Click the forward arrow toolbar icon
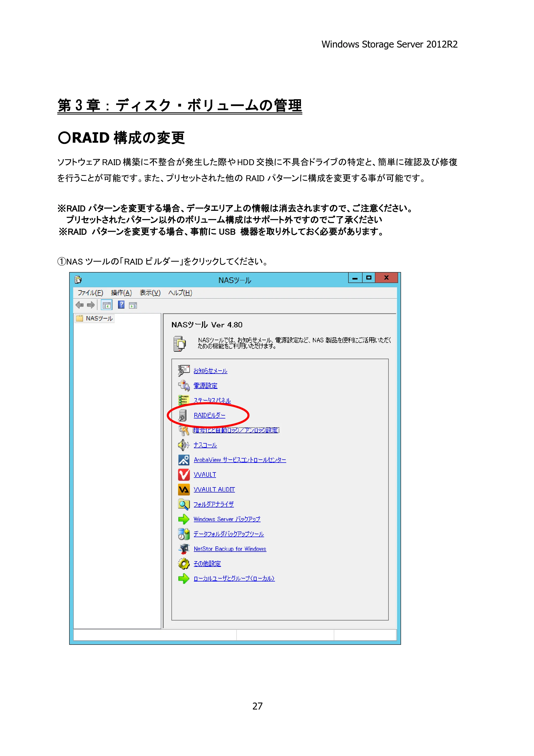Screen dimensions: 534x756 tap(91, 305)
